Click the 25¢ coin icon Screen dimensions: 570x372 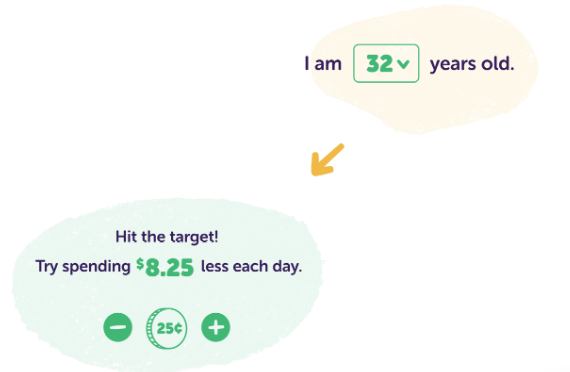166,328
